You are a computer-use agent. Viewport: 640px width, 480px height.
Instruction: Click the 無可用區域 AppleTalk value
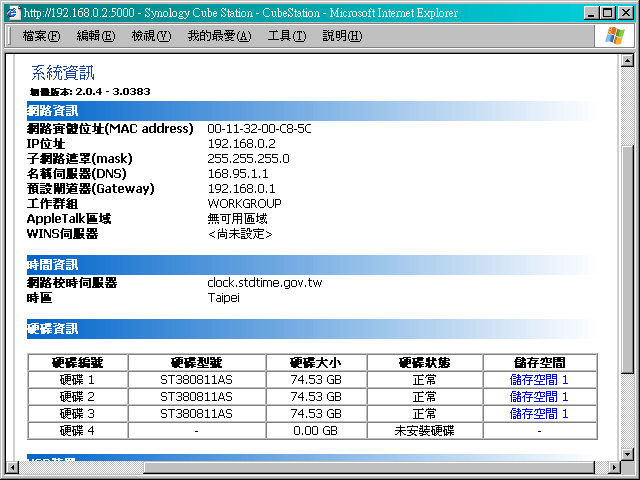click(x=237, y=219)
